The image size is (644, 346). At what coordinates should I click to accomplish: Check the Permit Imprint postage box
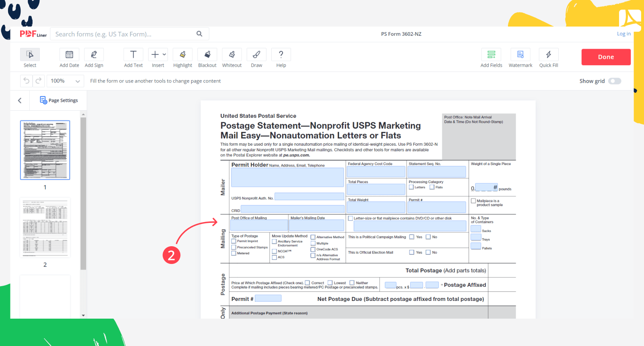pos(234,241)
